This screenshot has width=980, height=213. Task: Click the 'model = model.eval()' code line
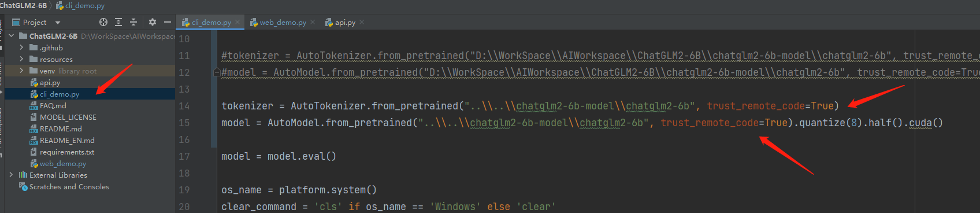[279, 156]
